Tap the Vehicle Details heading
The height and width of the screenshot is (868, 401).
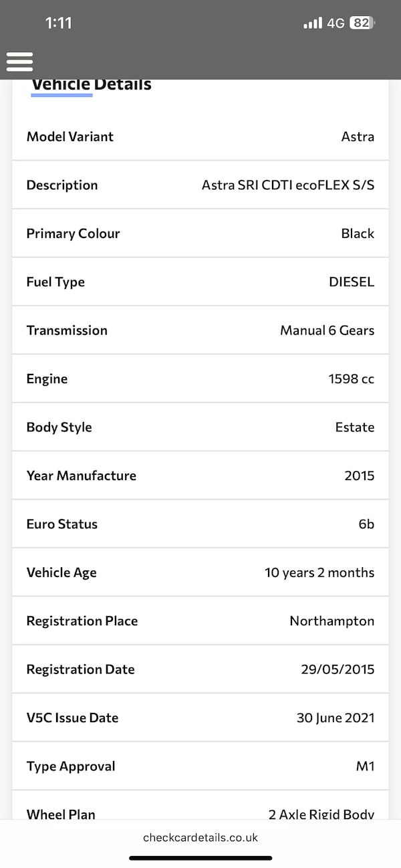point(92,85)
